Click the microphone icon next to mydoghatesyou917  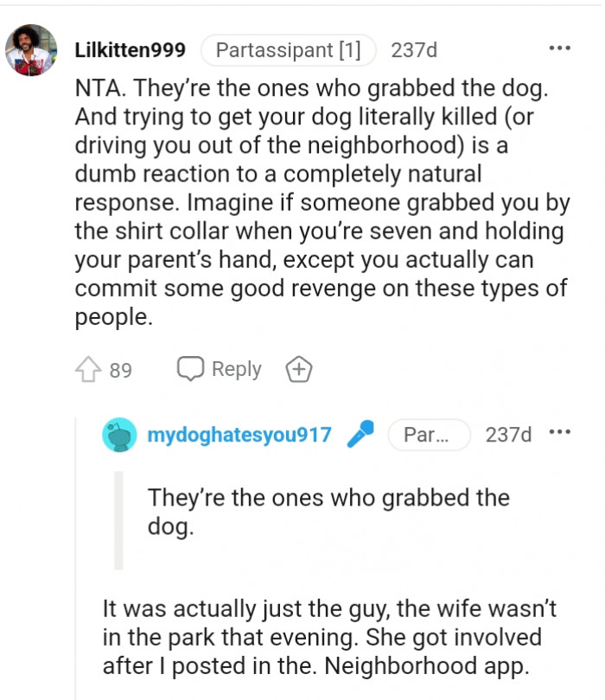(360, 435)
